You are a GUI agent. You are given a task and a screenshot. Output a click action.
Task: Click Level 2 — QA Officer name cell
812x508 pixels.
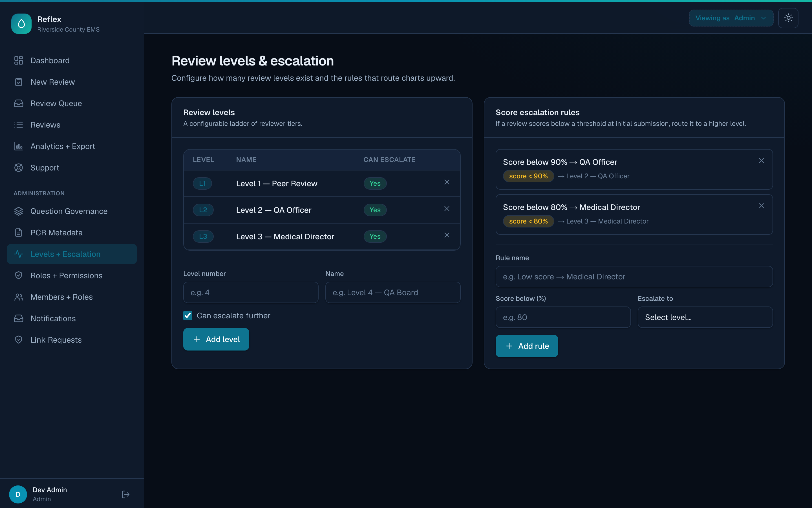tap(274, 210)
